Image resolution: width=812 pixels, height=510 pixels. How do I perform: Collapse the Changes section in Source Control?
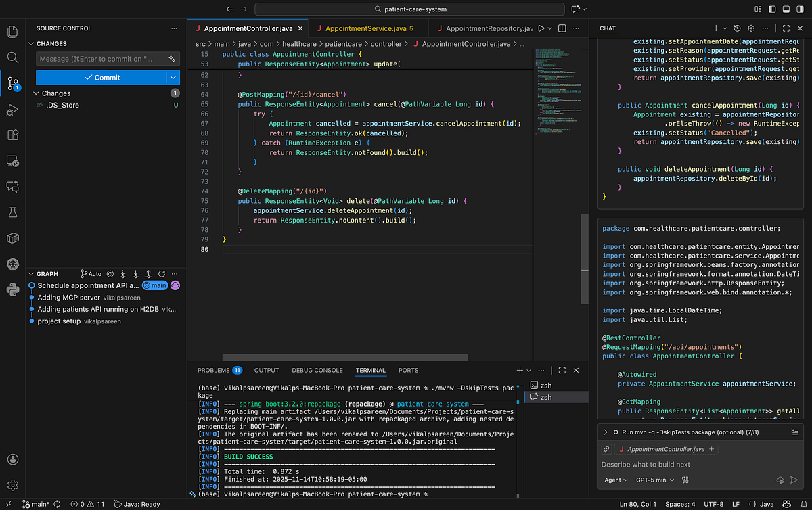(31, 43)
